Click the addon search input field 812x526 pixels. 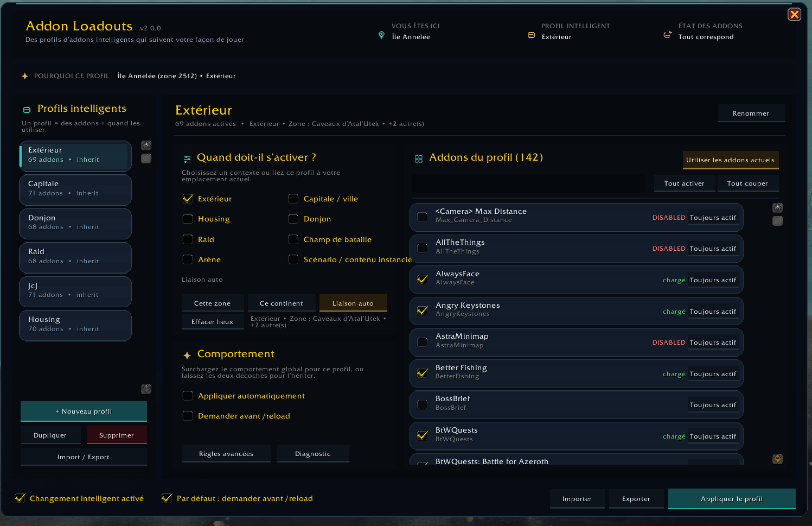(528, 183)
